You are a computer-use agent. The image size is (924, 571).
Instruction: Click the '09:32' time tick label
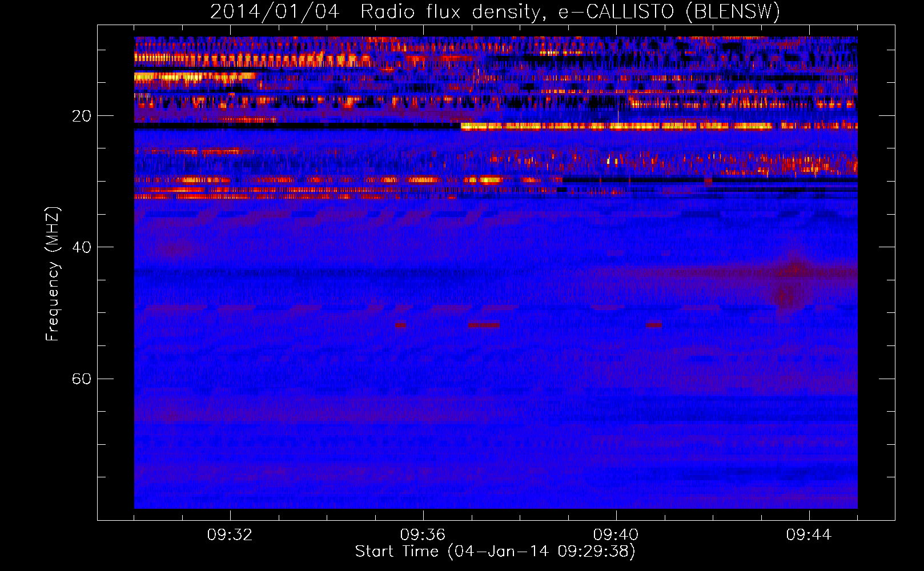coord(230,535)
